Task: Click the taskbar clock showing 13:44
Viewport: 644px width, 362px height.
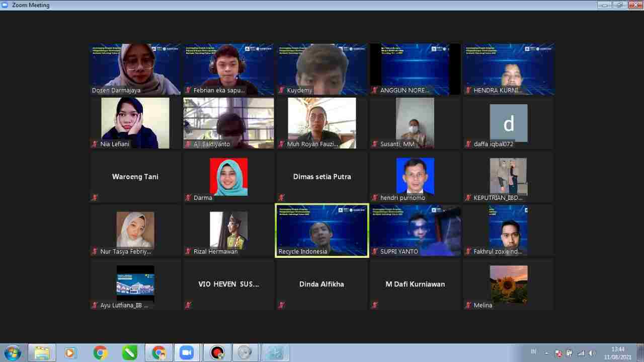Action: 618,352
